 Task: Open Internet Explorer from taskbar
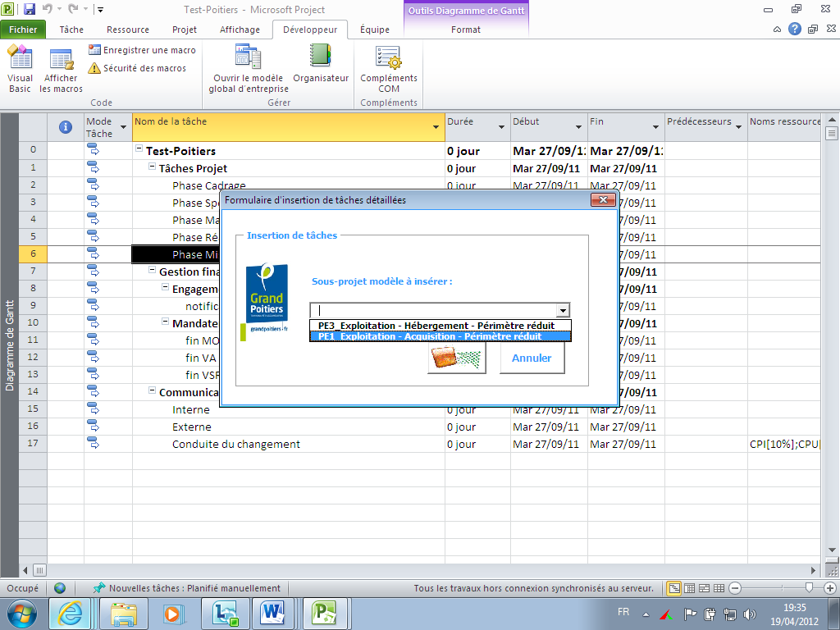pyautogui.click(x=71, y=614)
